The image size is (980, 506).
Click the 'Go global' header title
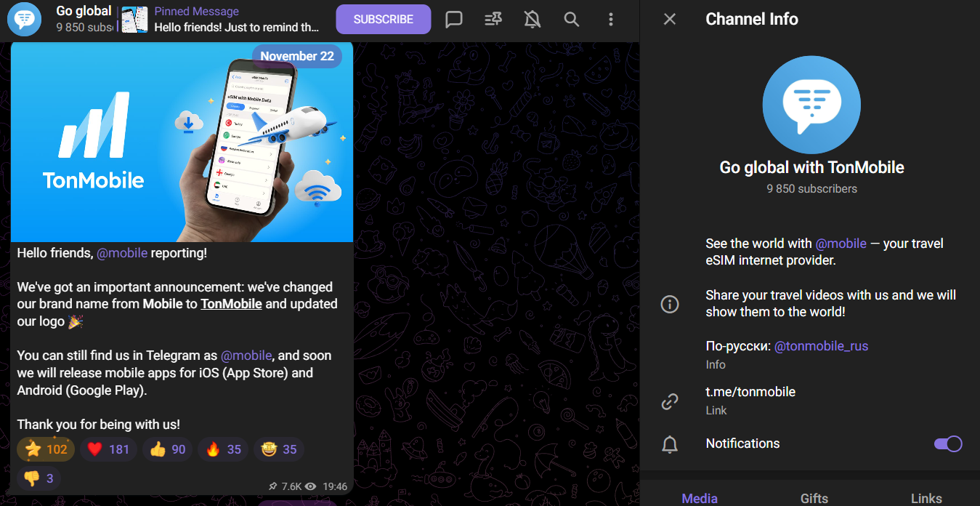pos(84,11)
